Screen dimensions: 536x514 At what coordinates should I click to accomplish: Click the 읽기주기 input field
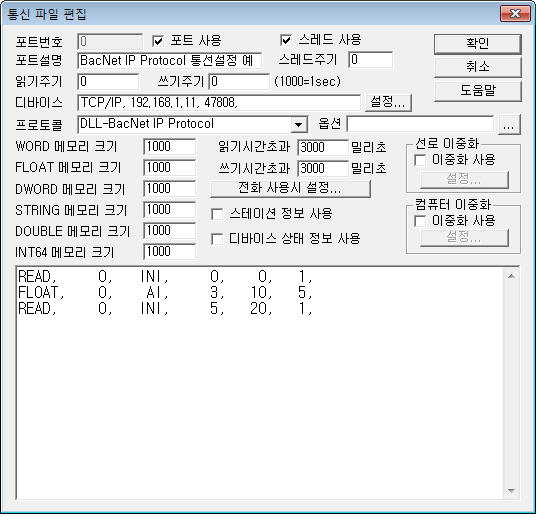(108, 82)
